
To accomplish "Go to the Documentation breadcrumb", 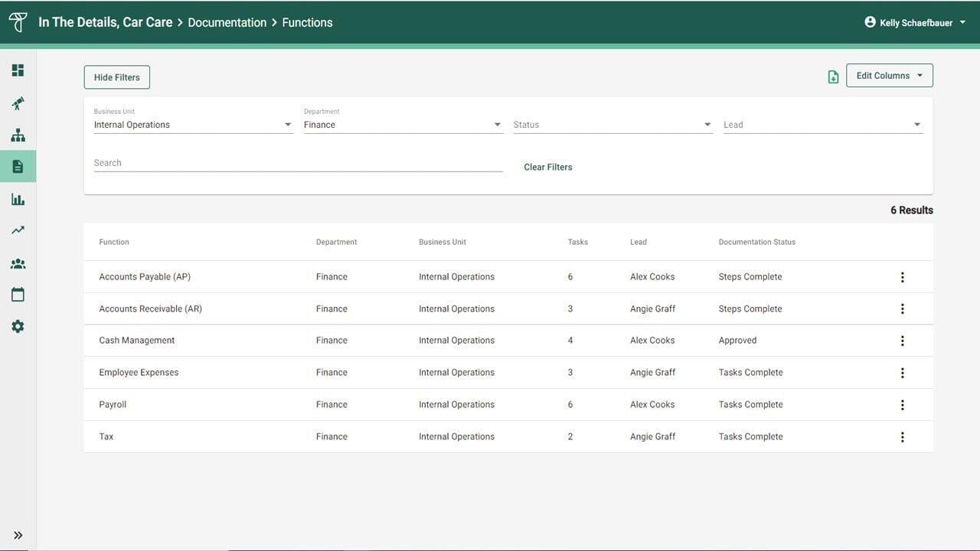I will [x=227, y=23].
